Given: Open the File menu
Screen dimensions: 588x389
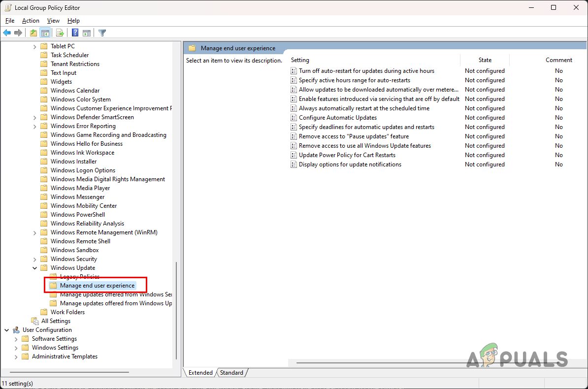Looking at the screenshot, I should point(10,21).
